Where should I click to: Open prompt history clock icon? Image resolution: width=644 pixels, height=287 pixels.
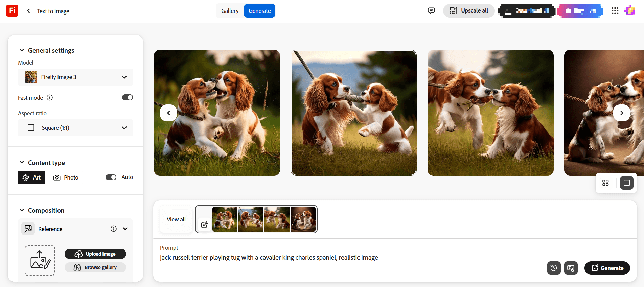coord(554,268)
